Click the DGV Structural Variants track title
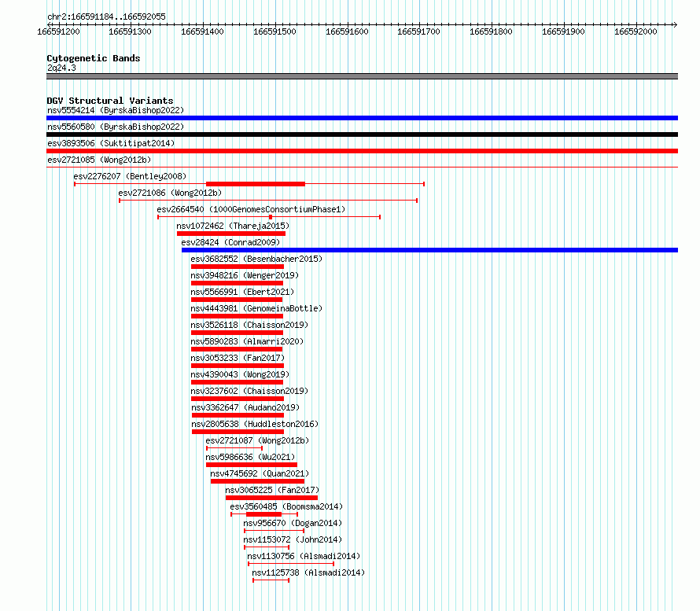The height and width of the screenshot is (611, 700). (110, 101)
